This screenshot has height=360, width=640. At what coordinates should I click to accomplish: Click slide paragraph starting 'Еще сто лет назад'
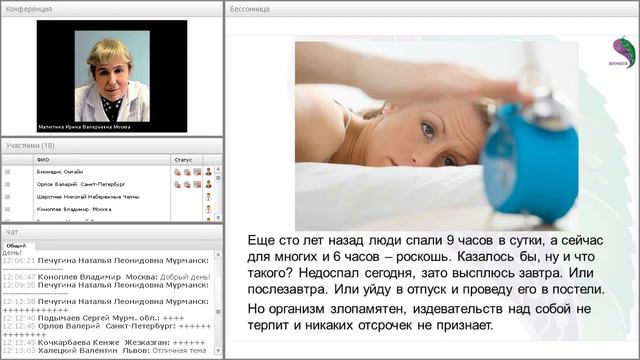pos(426,264)
